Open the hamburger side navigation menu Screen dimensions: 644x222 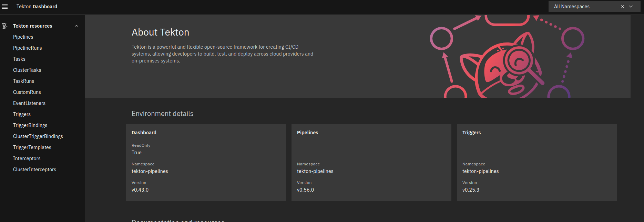(x=5, y=7)
